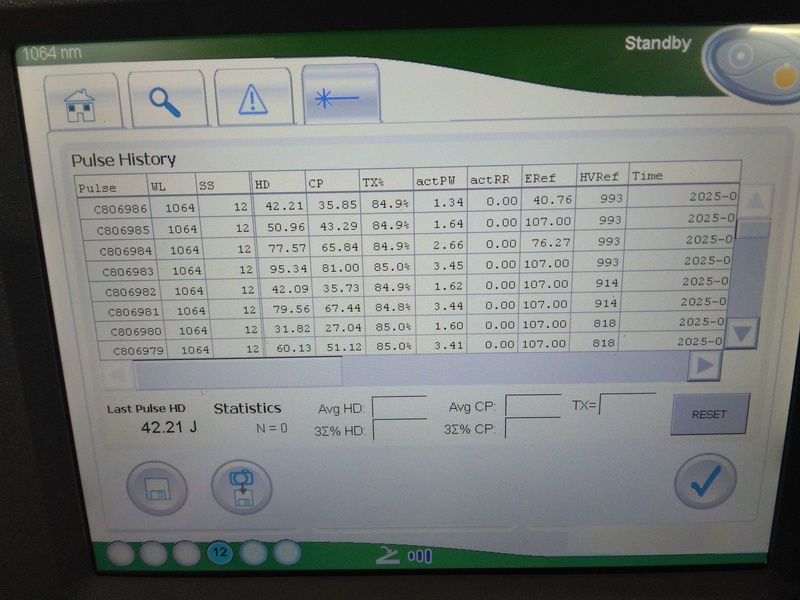
Task: Click the footswitch status icon
Action: click(388, 555)
